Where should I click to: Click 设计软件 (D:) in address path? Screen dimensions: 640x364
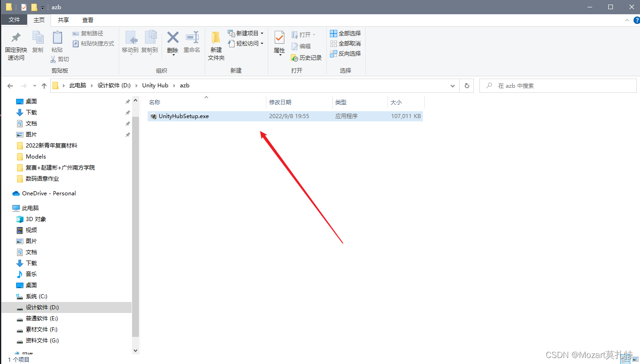point(114,85)
